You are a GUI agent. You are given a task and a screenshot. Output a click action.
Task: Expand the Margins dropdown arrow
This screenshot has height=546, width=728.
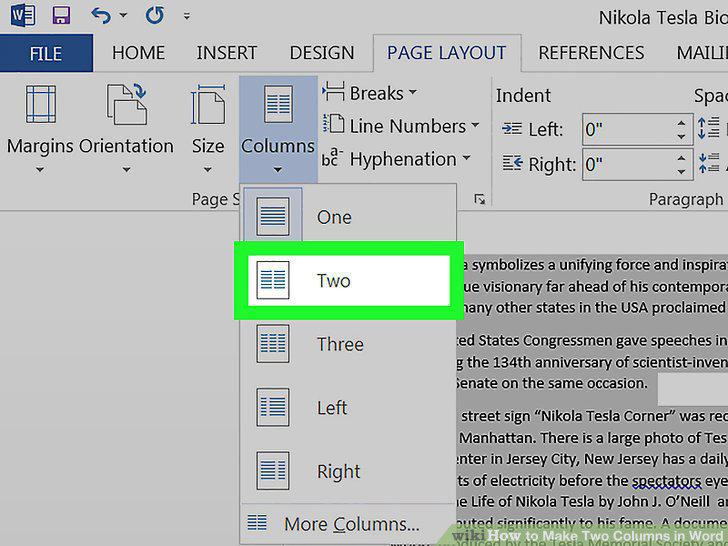pos(40,169)
